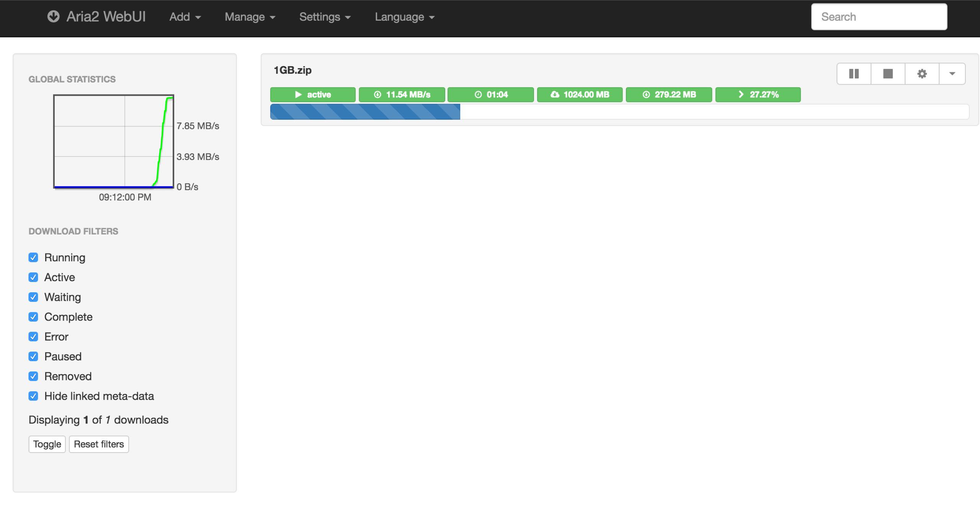Click the Reset filters button
Image resolution: width=980 pixels, height=510 pixels.
click(x=99, y=444)
